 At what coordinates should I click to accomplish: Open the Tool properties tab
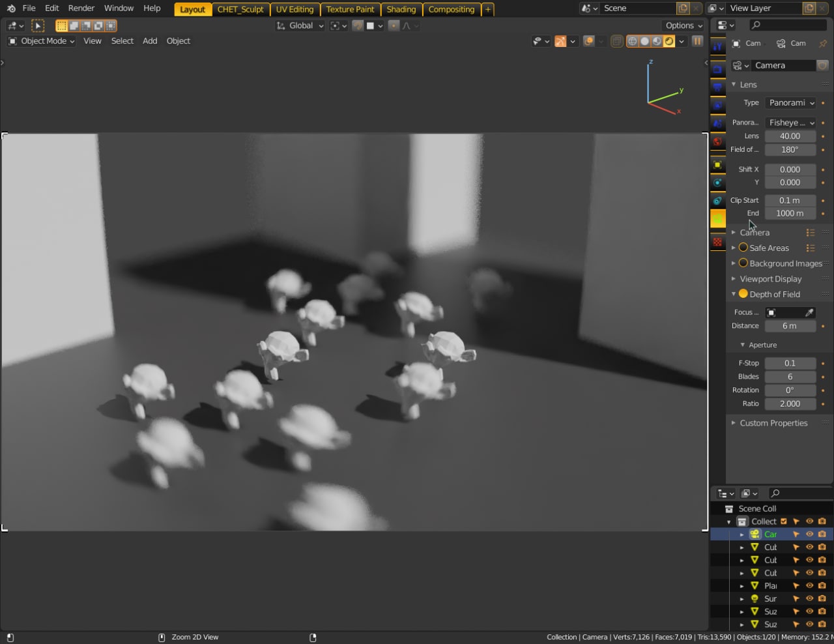(x=717, y=47)
